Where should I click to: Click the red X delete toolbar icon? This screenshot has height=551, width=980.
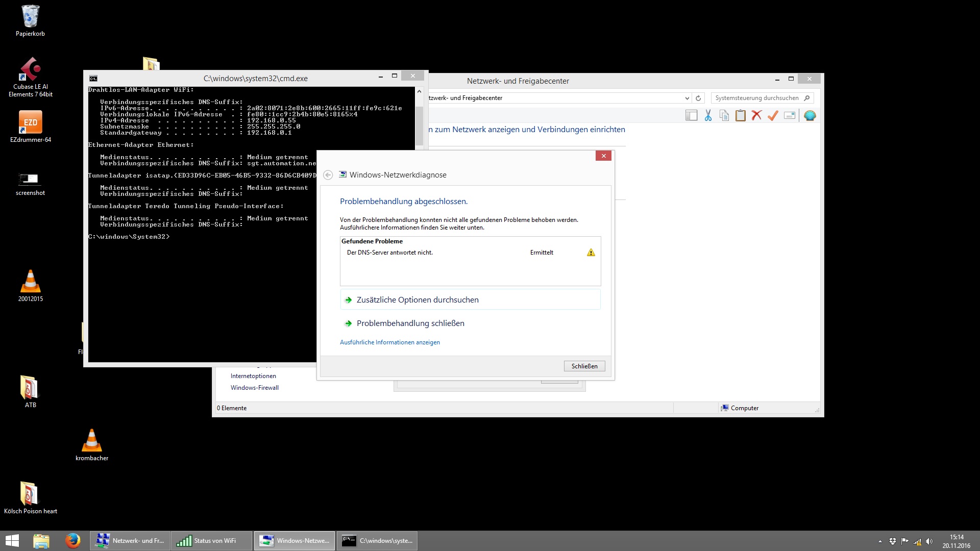(756, 116)
